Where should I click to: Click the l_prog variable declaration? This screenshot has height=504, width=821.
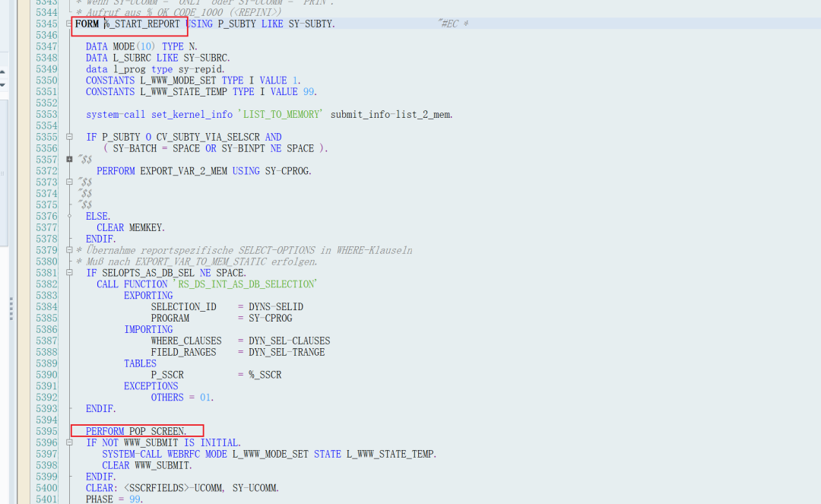(129, 69)
